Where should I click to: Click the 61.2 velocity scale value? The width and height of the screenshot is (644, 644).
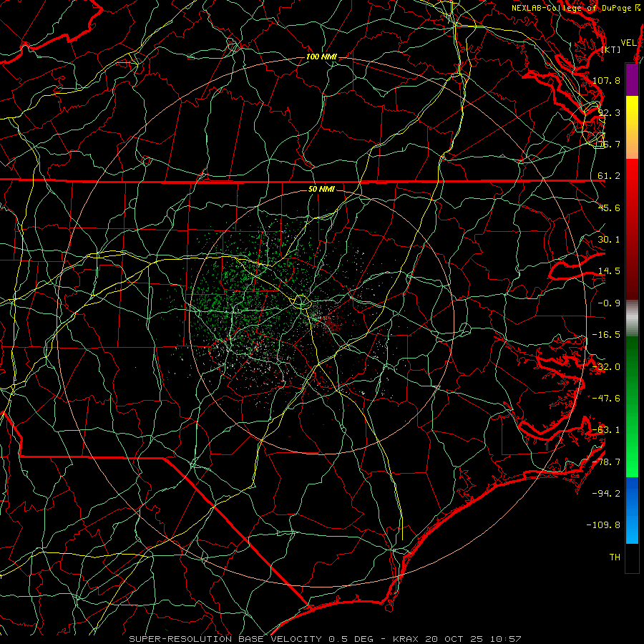[x=609, y=176]
